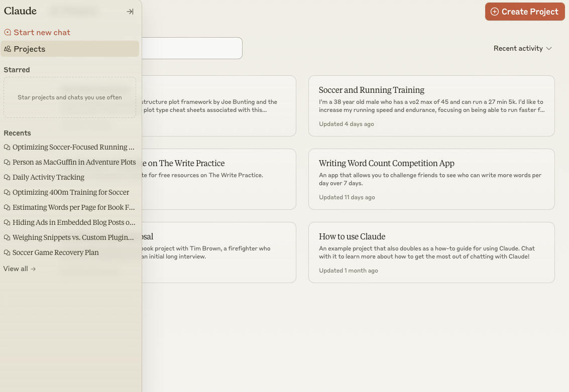Open project card mentioning firefighter Tim Brown
This screenshot has width=569, height=392.
point(219,252)
